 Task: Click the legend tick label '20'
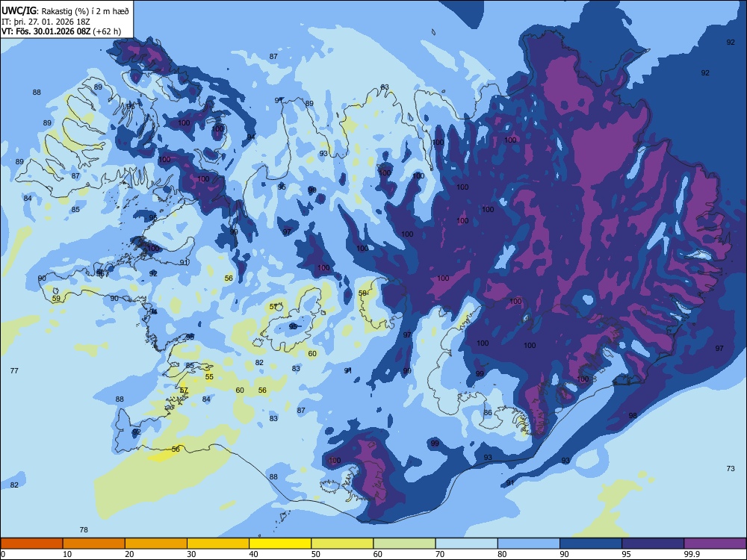click(129, 554)
